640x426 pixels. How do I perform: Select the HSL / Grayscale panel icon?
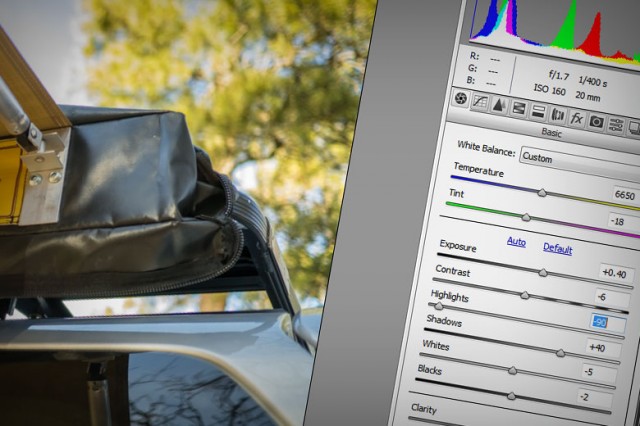pos(518,109)
